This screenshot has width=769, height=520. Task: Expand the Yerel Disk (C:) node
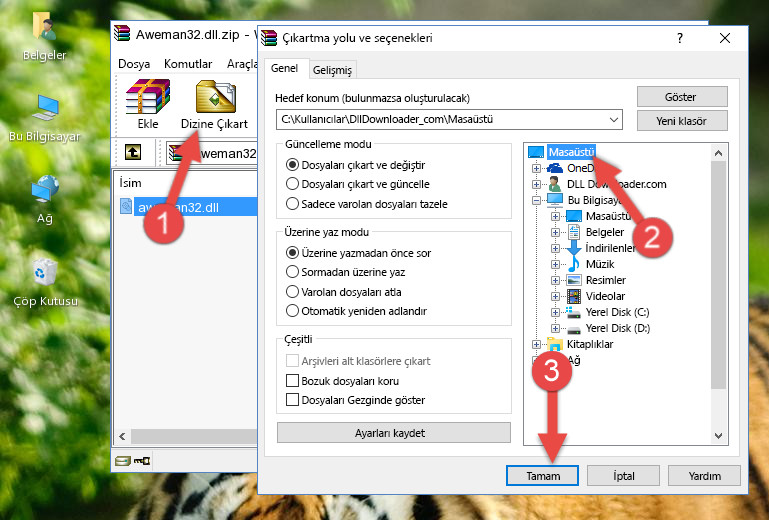pyautogui.click(x=555, y=312)
